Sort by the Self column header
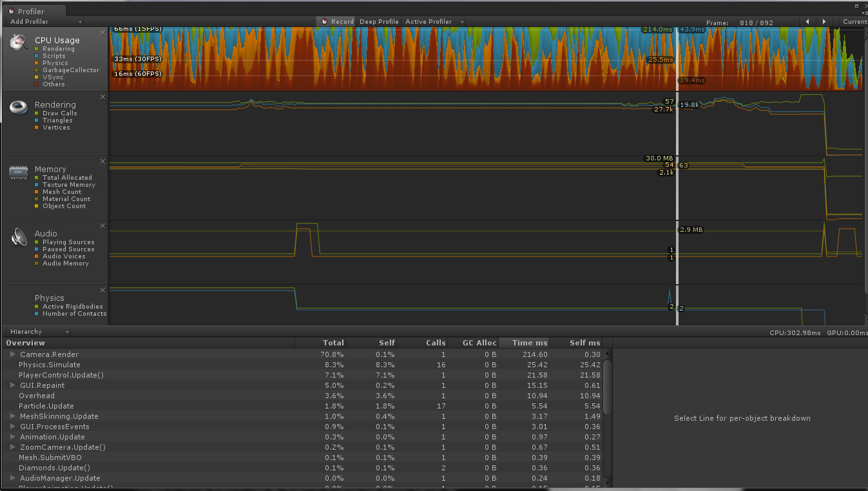 pos(371,343)
